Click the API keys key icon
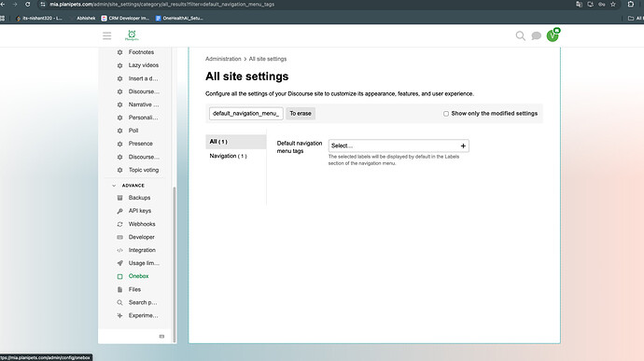644x361 pixels. pos(119,211)
